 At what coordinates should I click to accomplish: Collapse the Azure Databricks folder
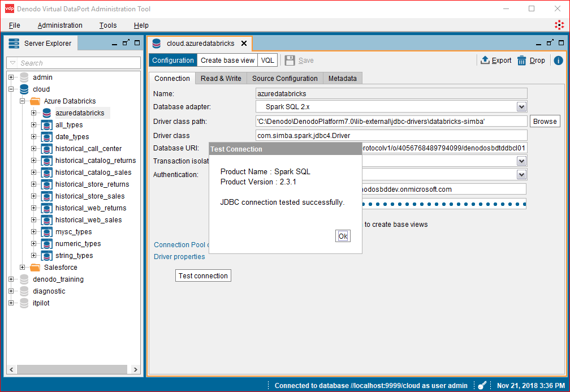(23, 101)
